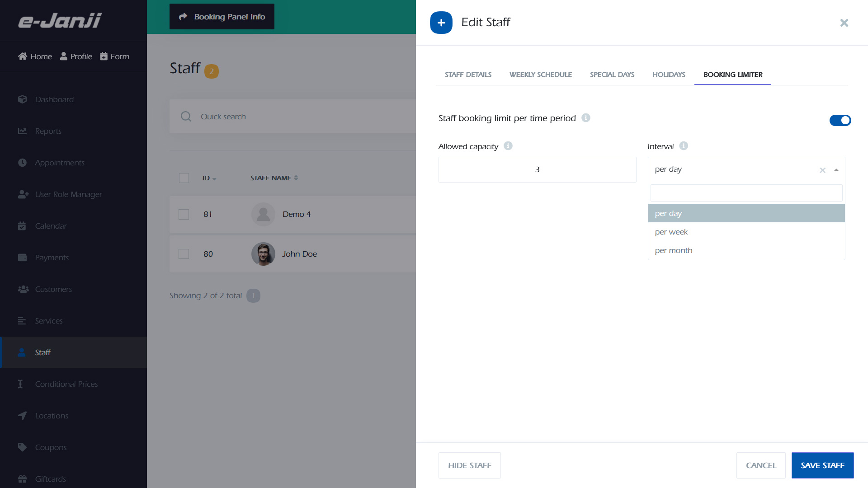Viewport: 868px width, 488px height.
Task: Click info icon next to Allowed capacity
Action: pos(508,146)
